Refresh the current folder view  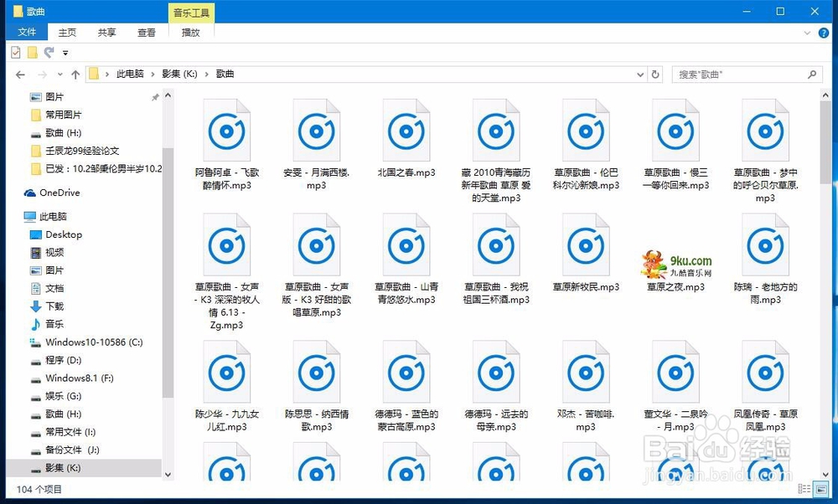[x=655, y=75]
